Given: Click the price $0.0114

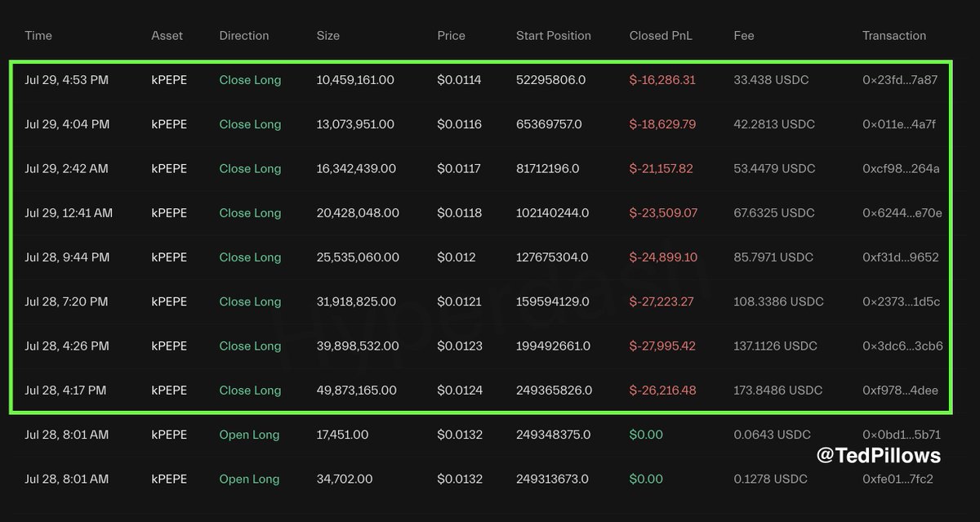Looking at the screenshot, I should click(x=459, y=80).
